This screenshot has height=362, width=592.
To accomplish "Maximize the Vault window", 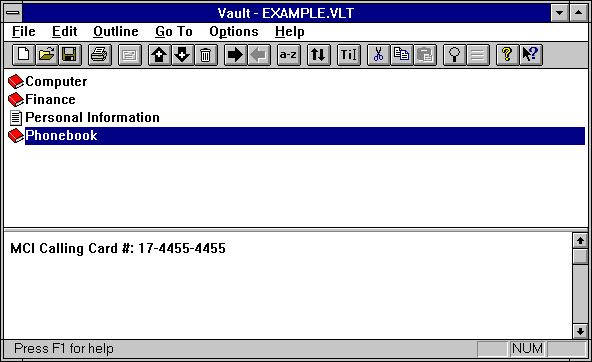I will (578, 13).
